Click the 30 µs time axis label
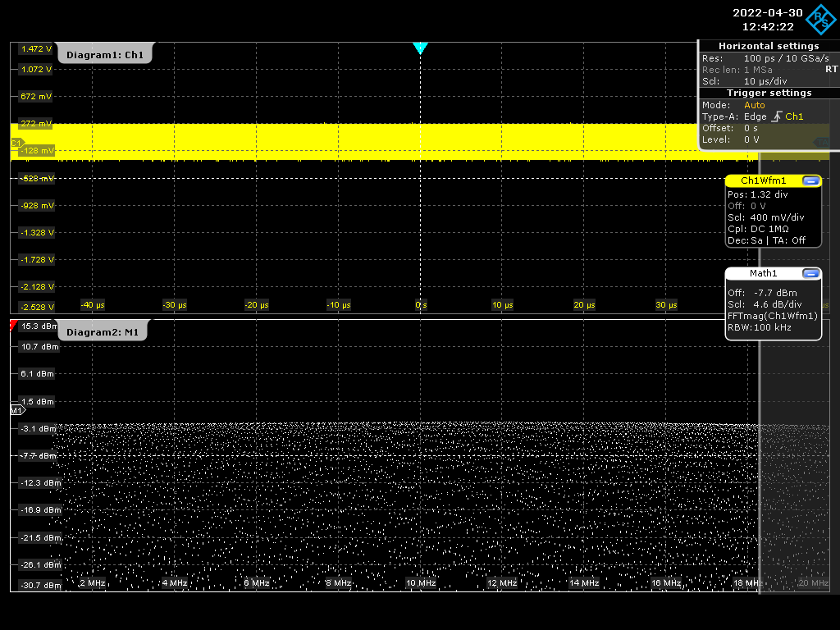Screen dimensions: 840x630 pos(666,305)
